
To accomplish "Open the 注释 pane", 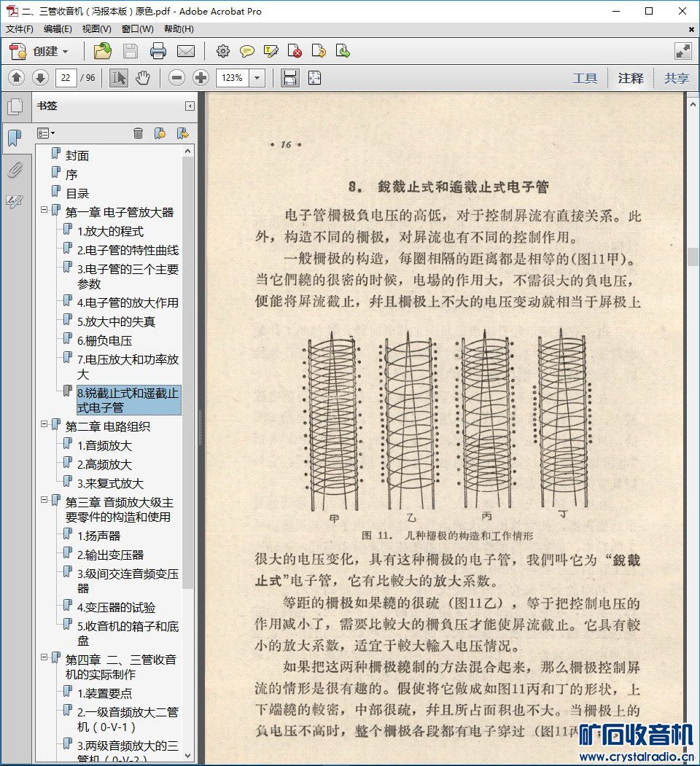I will (631, 78).
